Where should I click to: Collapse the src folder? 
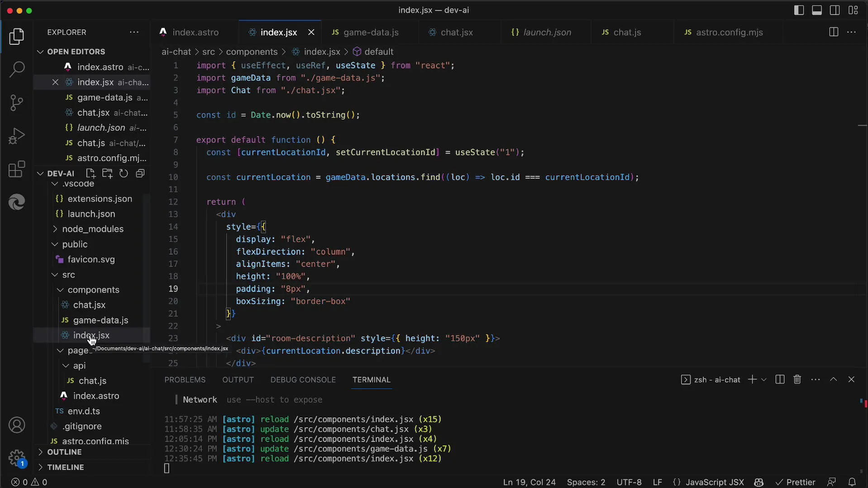tap(68, 275)
